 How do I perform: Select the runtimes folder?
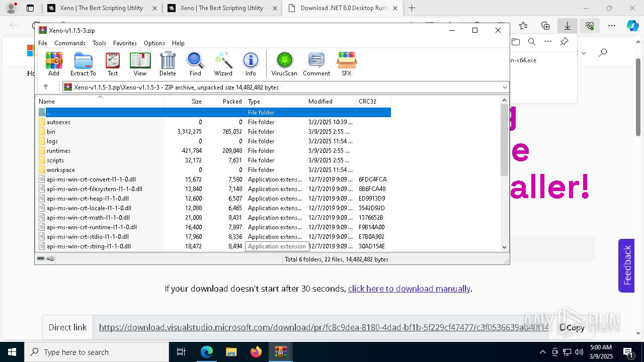pyautogui.click(x=214, y=151)
